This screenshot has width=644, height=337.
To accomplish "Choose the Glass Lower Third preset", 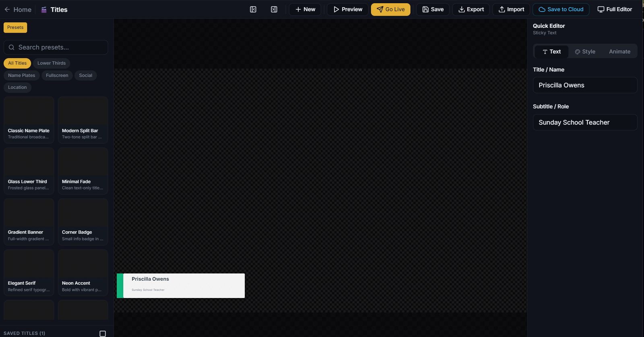I will (x=29, y=171).
